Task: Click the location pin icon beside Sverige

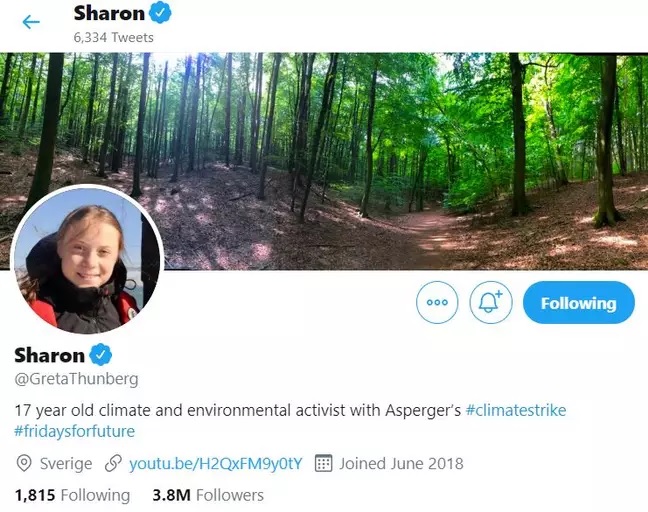Action: coord(23,464)
